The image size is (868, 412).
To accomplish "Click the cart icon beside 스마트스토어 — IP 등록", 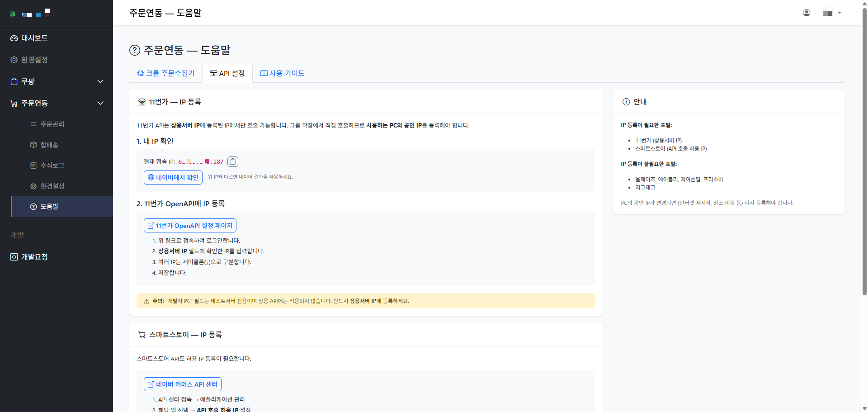I will [142, 335].
